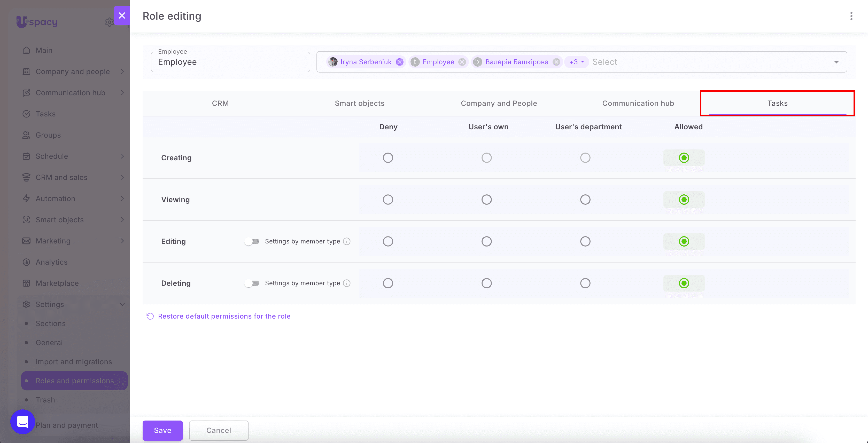The height and width of the screenshot is (443, 868).
Task: Open Roles and permissions in sidebar
Action: (x=74, y=381)
